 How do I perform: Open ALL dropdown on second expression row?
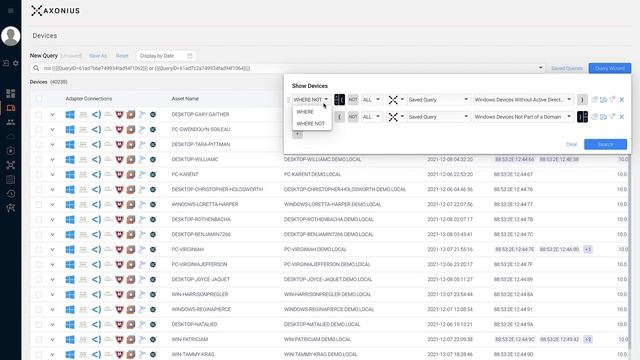(371, 117)
